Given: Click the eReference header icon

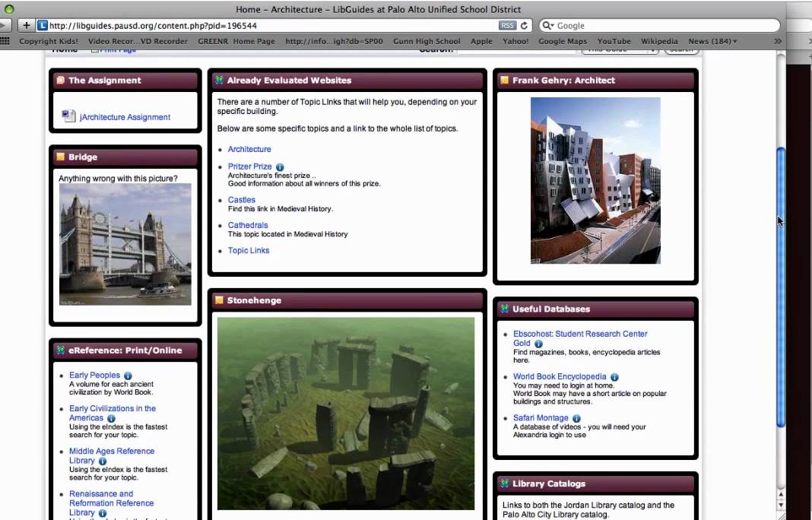Looking at the screenshot, I should click(61, 350).
